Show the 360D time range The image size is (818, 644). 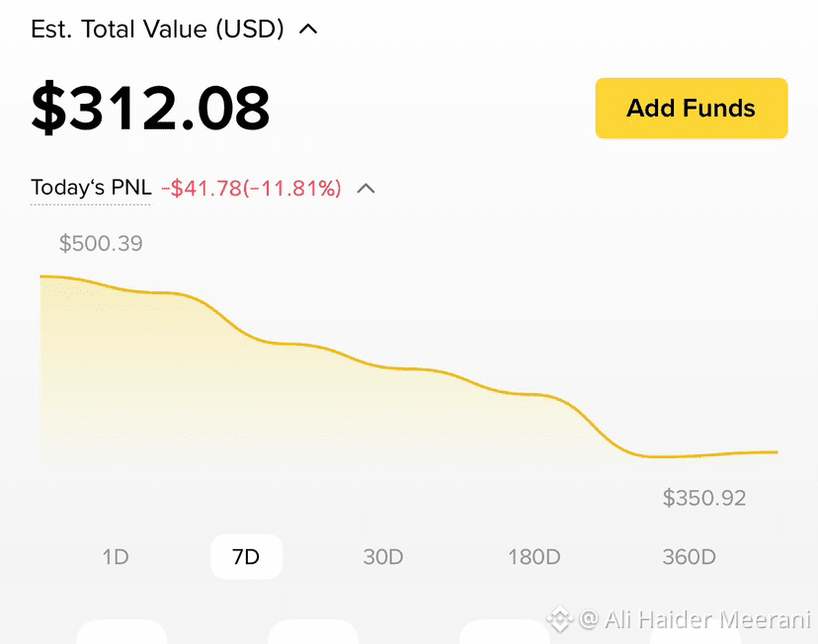(x=690, y=557)
